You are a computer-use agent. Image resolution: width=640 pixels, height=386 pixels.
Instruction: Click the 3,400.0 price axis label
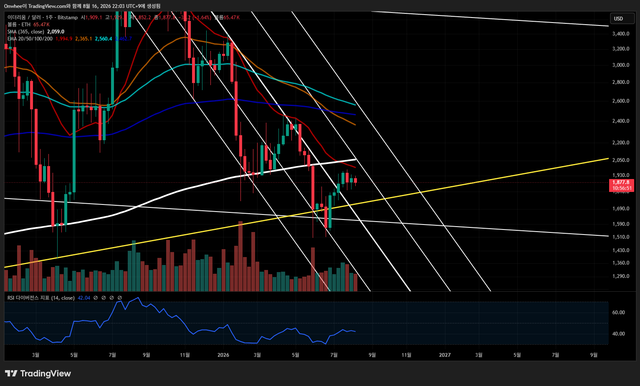pyautogui.click(x=620, y=33)
